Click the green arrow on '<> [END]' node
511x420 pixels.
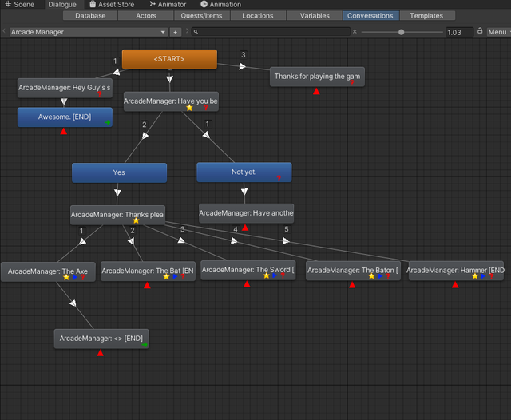tap(145, 344)
